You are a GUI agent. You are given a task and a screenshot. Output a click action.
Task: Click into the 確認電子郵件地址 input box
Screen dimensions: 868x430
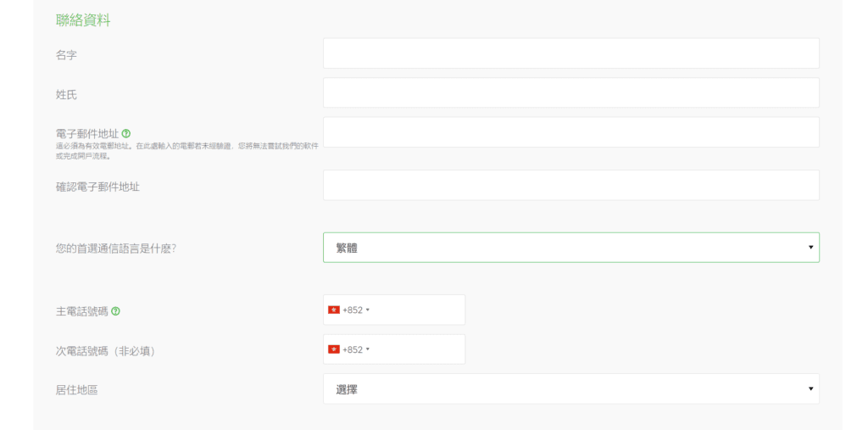[x=570, y=185]
